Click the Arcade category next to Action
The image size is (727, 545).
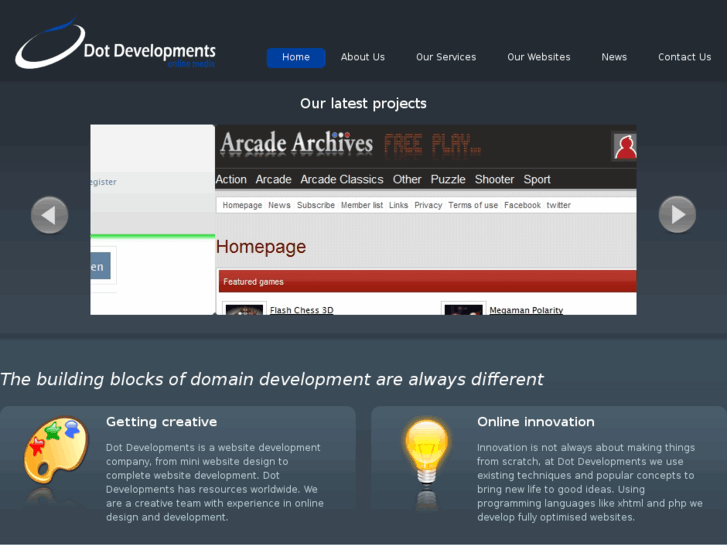tap(274, 180)
